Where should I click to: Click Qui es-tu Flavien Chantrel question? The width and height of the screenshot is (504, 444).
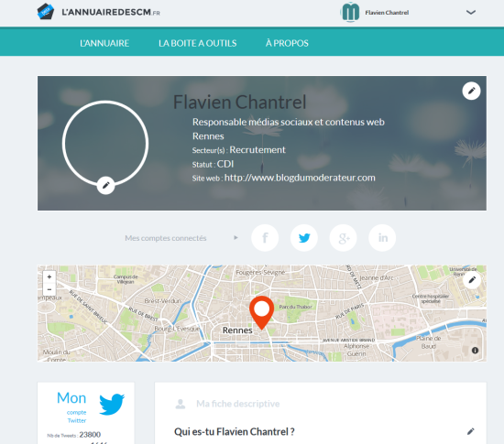(235, 432)
